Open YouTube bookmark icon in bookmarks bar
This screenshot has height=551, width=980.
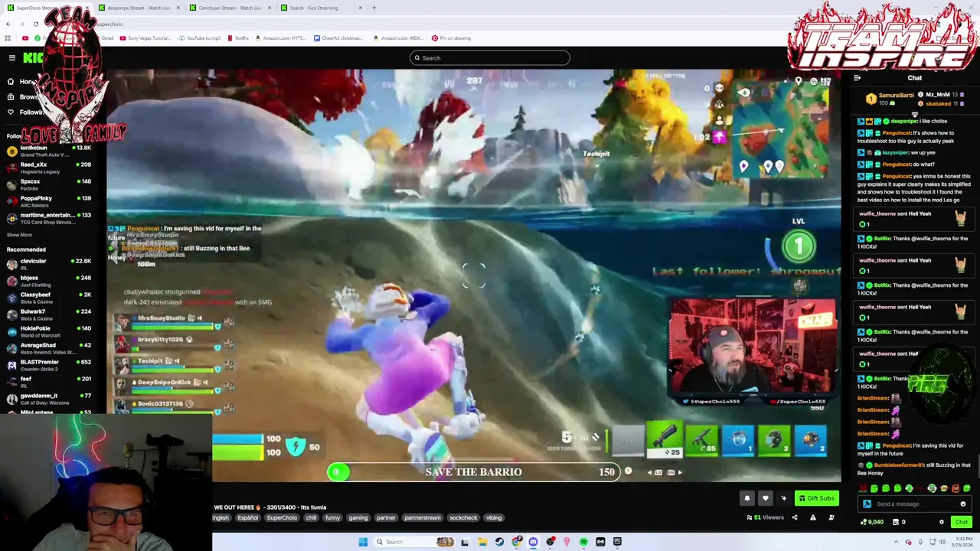[x=25, y=38]
